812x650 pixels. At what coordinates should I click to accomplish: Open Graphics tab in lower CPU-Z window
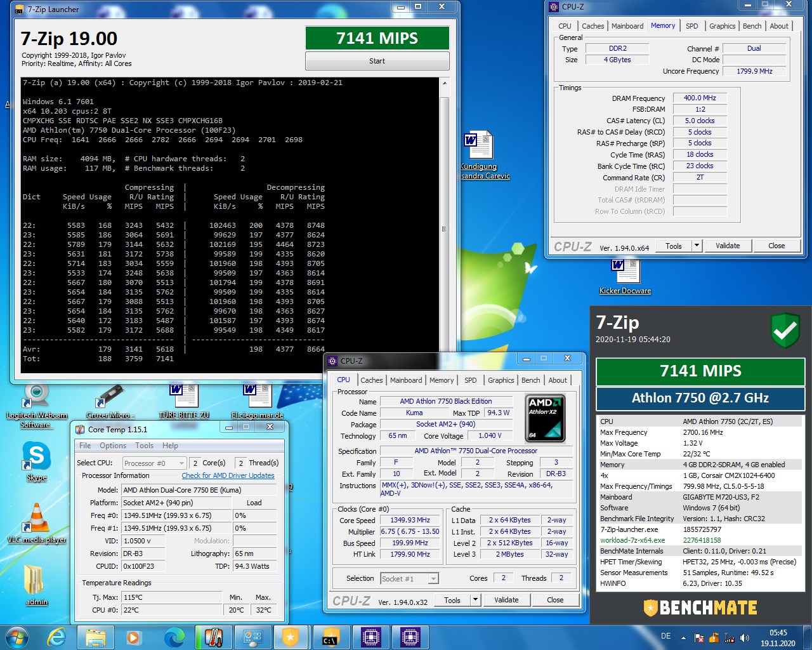[x=501, y=380]
